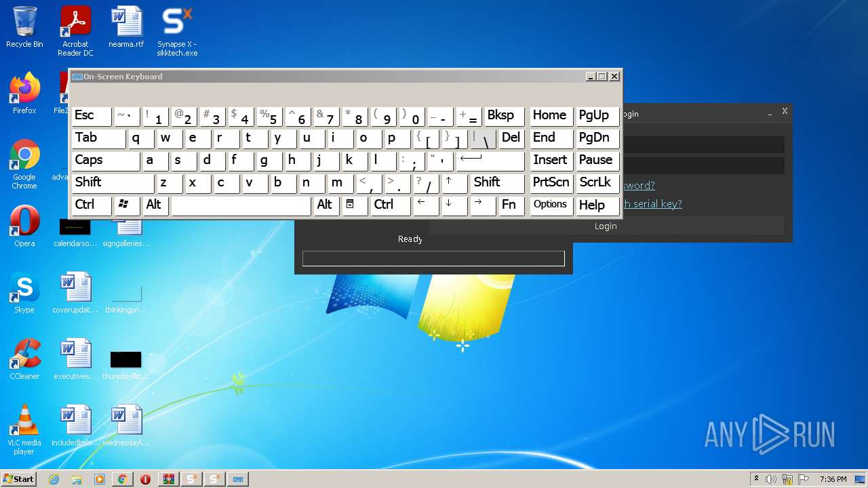The width and height of the screenshot is (868, 488).
Task: Open VLC media player shortcut
Action: (x=24, y=430)
